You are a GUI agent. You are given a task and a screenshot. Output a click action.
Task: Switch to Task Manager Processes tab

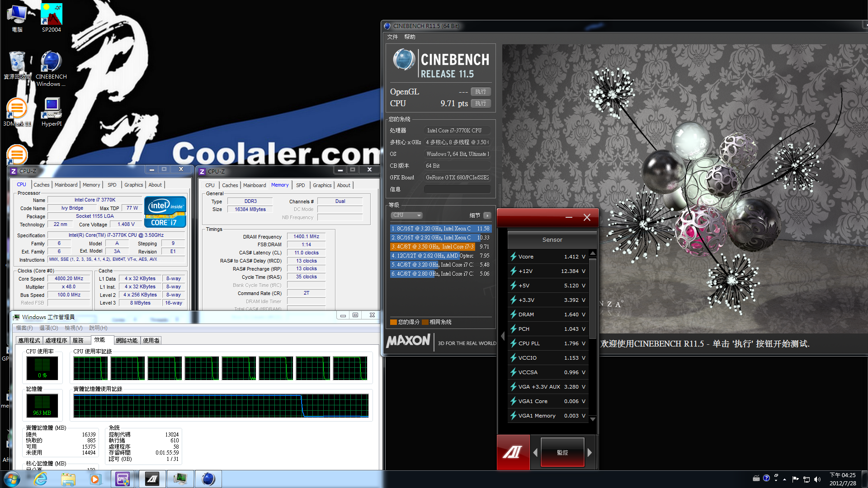coord(57,341)
